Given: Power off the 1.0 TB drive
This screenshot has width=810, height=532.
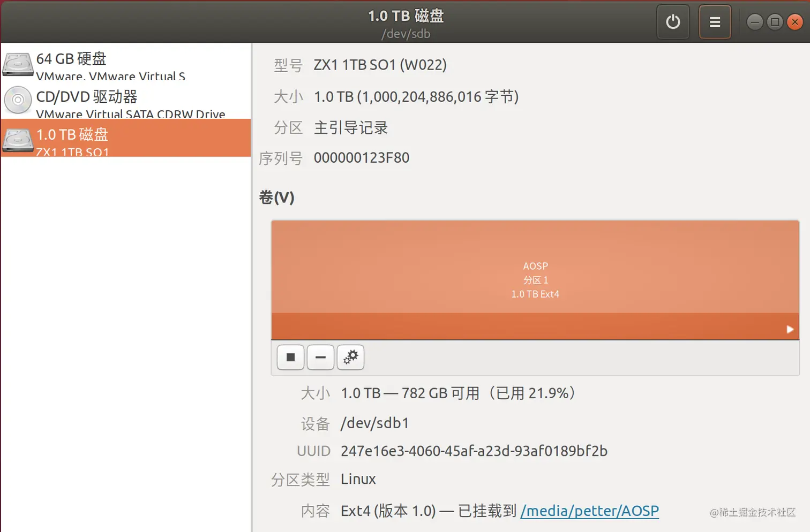Looking at the screenshot, I should pos(673,22).
